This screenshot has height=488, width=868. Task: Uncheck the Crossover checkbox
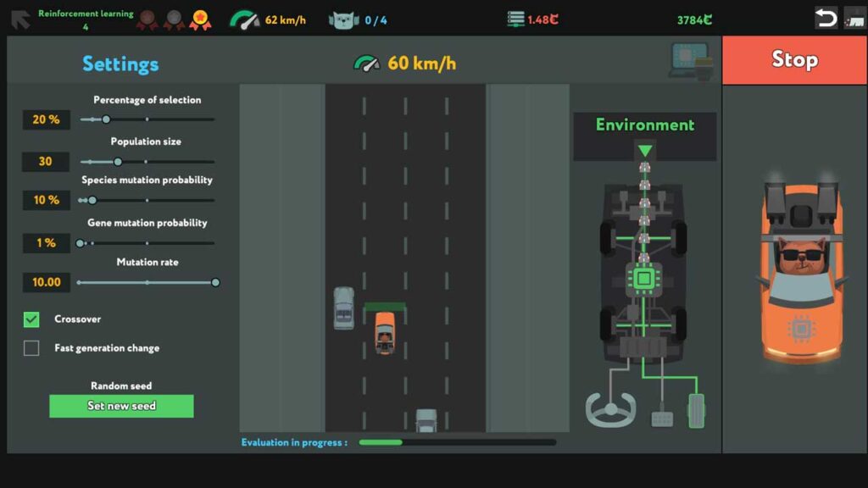pos(31,319)
